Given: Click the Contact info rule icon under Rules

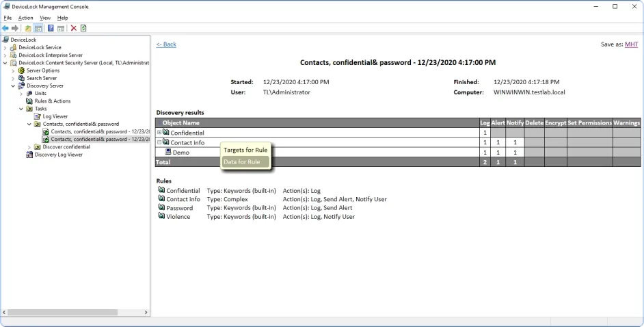Looking at the screenshot, I should coord(161,199).
